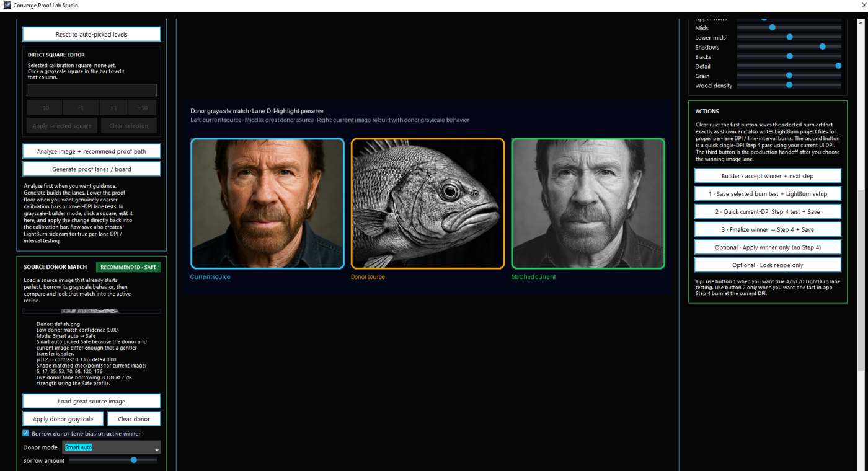The width and height of the screenshot is (868, 471).
Task: Click the Detail slider handle
Action: pyautogui.click(x=838, y=66)
